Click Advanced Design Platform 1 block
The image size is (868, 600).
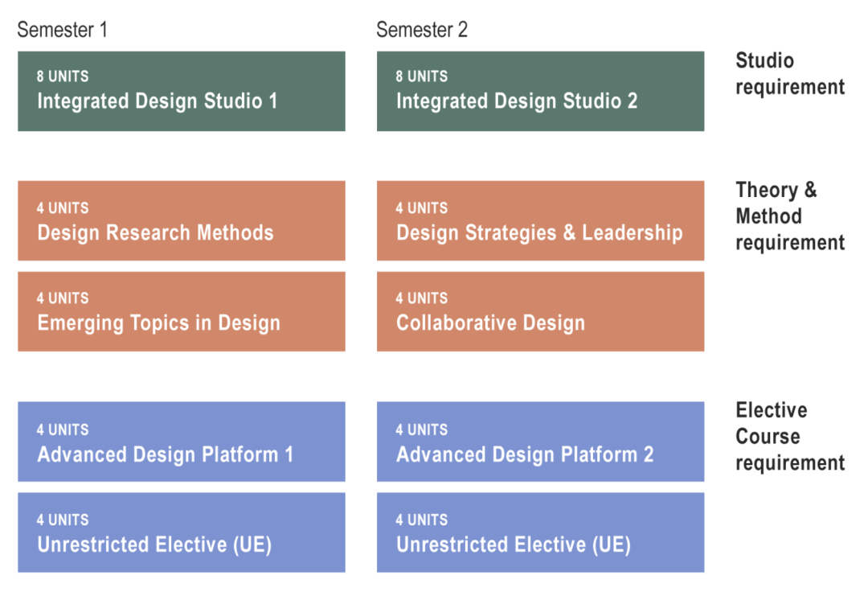coord(181,442)
